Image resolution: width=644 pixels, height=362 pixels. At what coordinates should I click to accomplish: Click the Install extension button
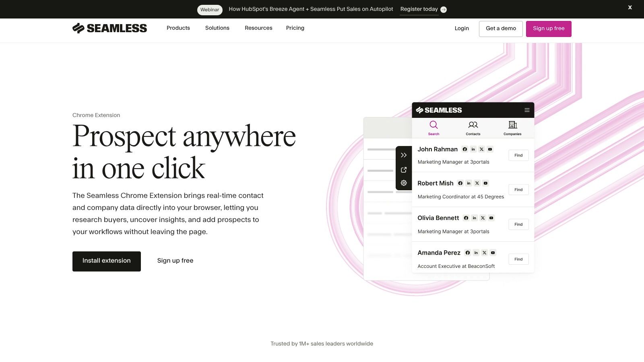coord(107,261)
